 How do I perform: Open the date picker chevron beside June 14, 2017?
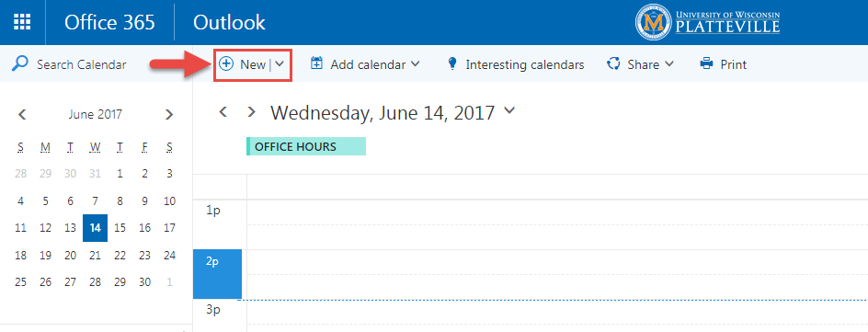click(x=509, y=111)
